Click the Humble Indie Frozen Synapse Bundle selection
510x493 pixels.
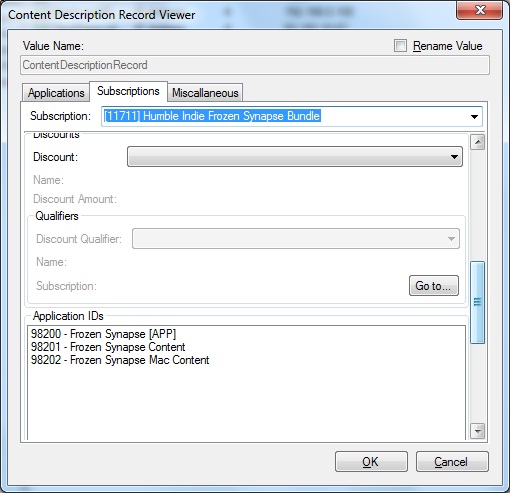pos(212,116)
